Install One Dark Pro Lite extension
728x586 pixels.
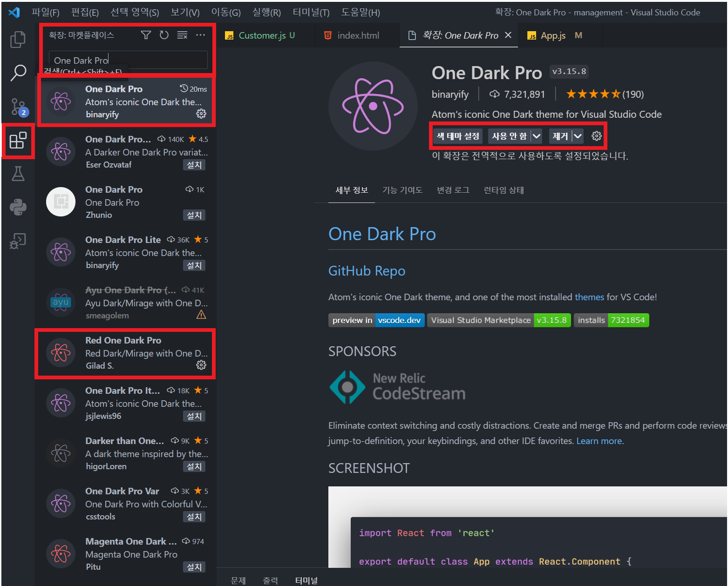click(194, 265)
